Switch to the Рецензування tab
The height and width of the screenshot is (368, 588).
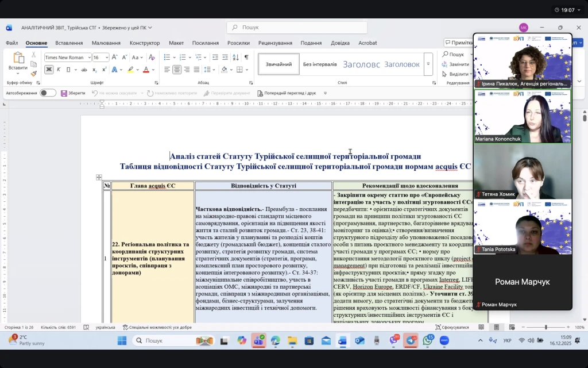[x=275, y=43]
